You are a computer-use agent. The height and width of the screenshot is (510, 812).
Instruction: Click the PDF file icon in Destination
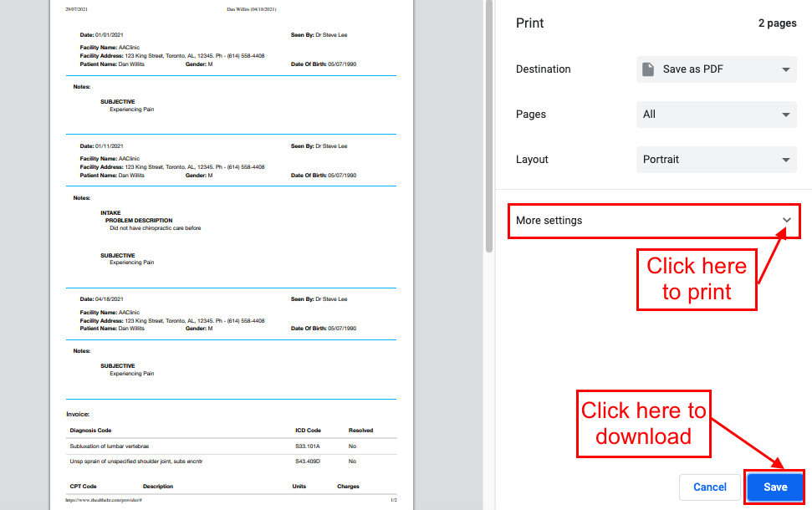click(x=648, y=69)
